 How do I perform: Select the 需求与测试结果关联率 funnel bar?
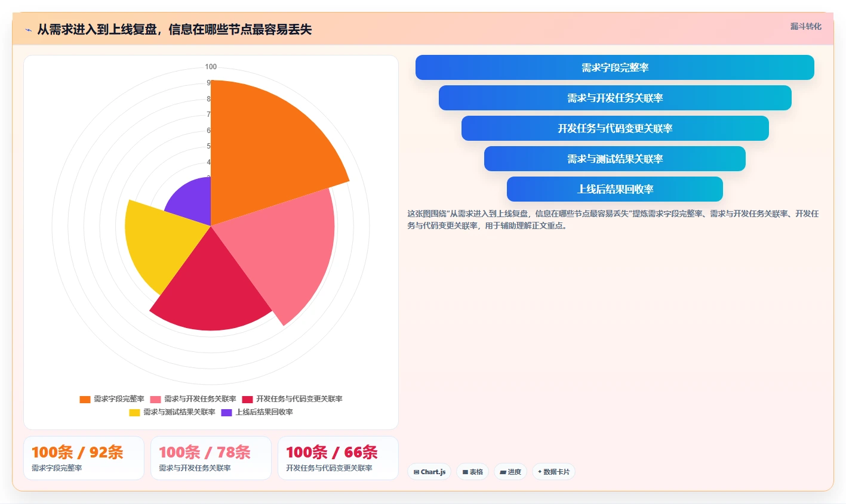(x=614, y=159)
